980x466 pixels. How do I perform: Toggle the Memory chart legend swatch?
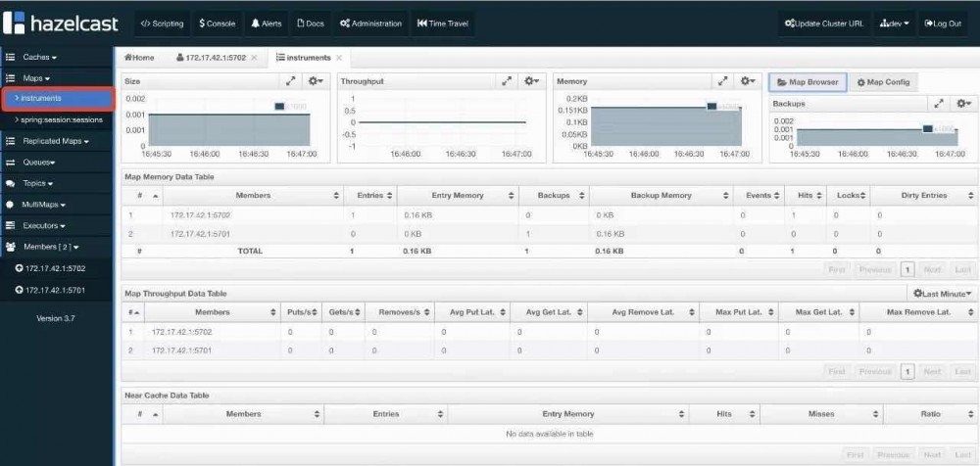(711, 106)
